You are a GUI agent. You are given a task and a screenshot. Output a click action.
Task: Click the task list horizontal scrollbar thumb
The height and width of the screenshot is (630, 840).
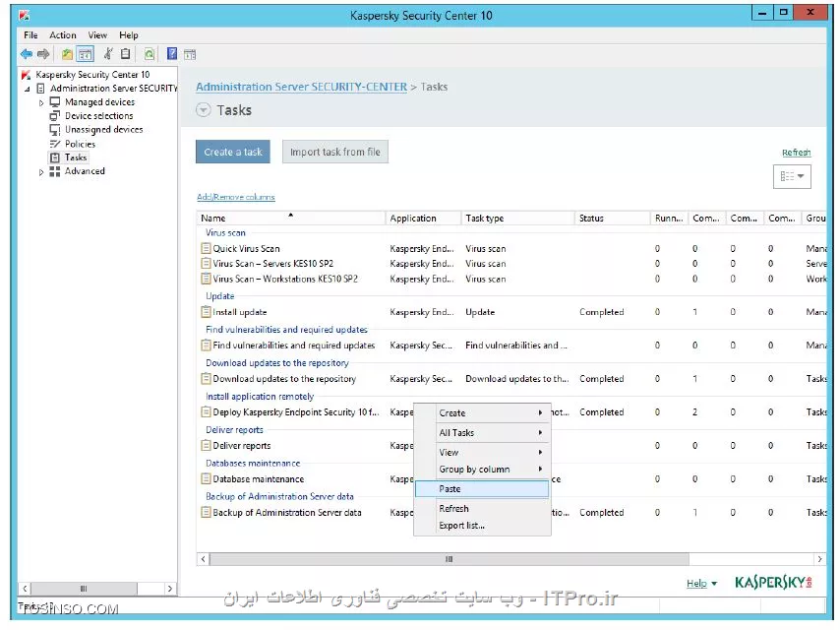pyautogui.click(x=449, y=559)
